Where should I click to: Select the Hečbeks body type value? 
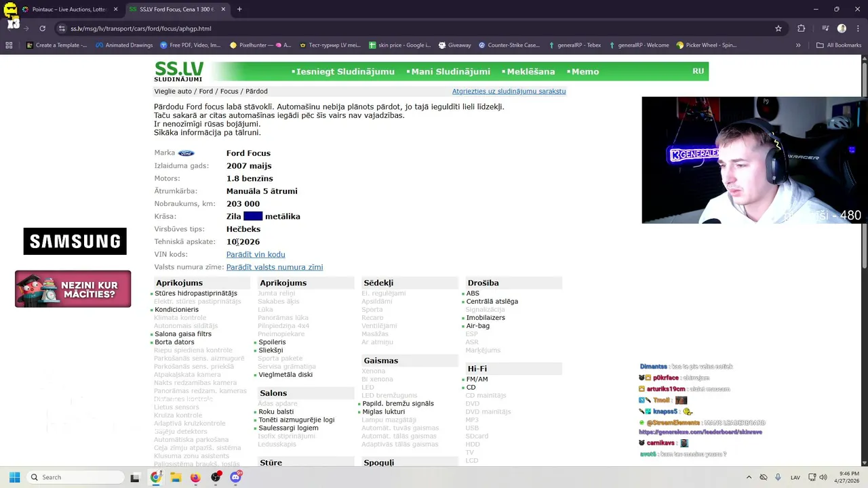(243, 229)
